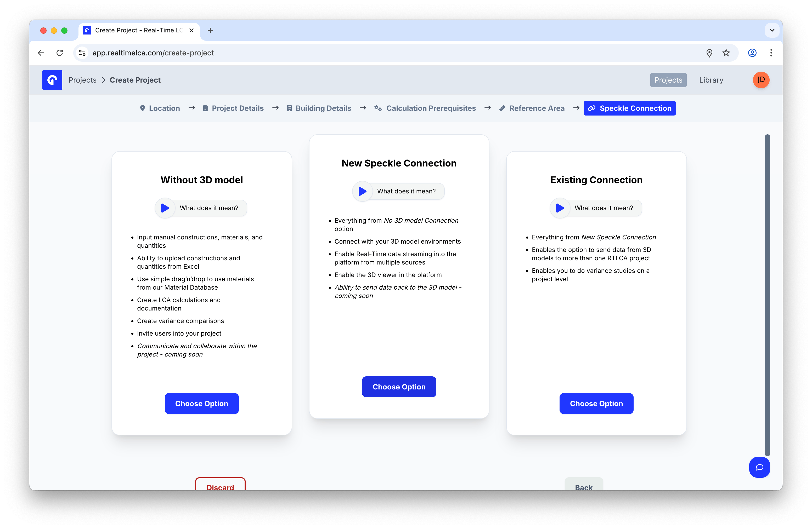Click 'Enables the option to send data' bullet
812x529 pixels.
point(591,254)
